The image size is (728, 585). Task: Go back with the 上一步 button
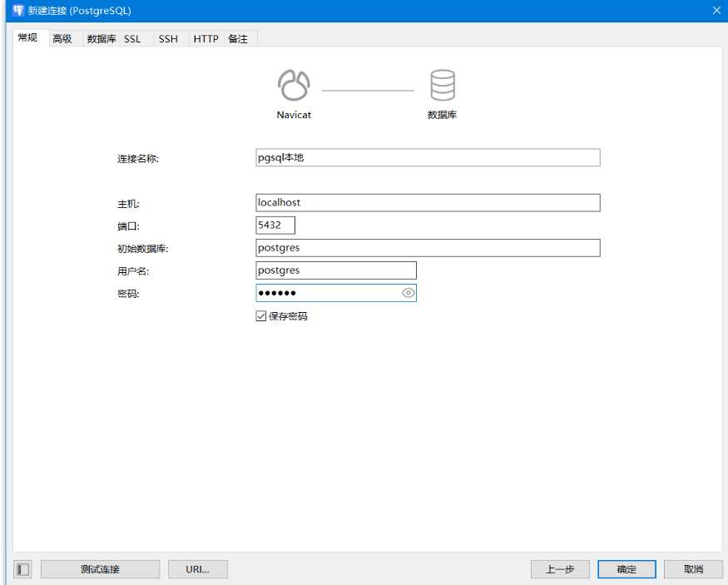(560, 569)
